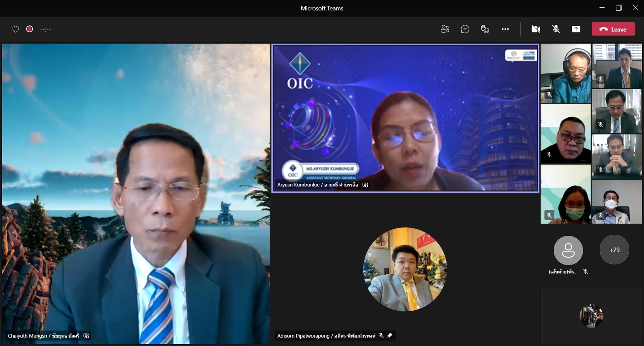Click the gray placeholder avatar participant

tap(568, 250)
